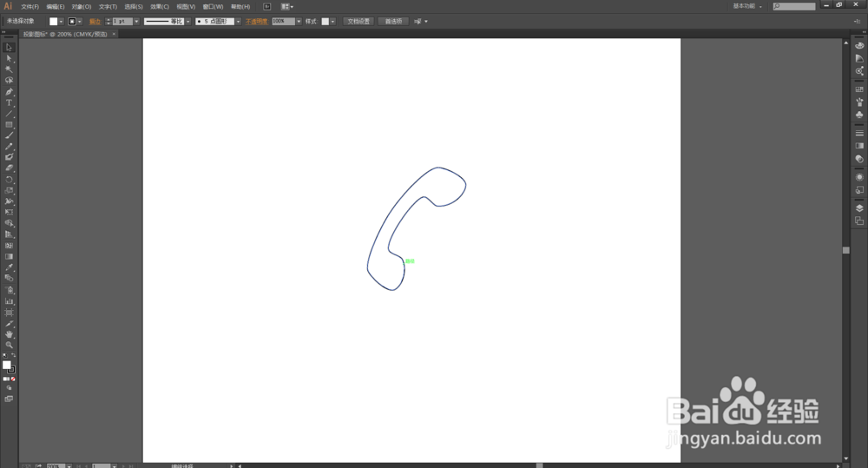The image size is (868, 468).
Task: Open the Color Guide panel
Action: click(x=859, y=58)
